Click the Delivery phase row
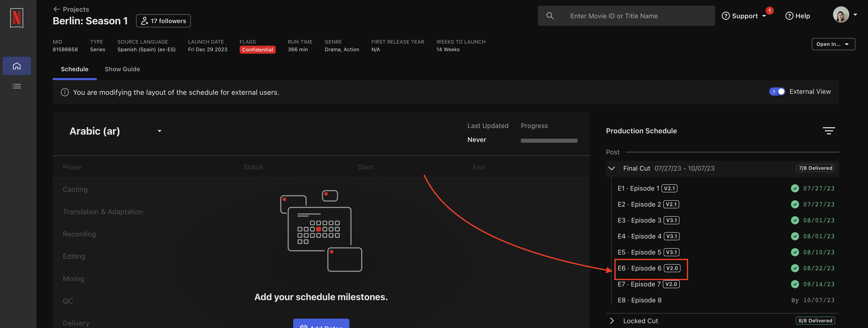The width and height of the screenshot is (868, 328). tap(76, 323)
